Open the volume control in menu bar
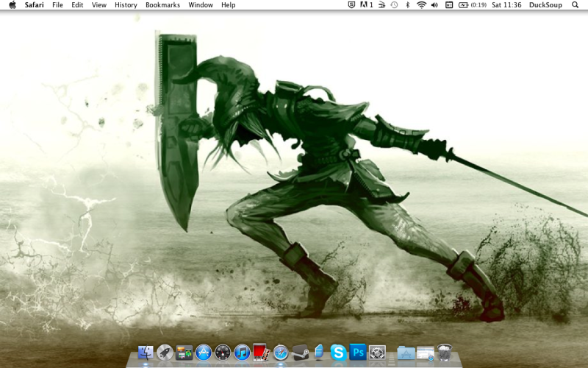This screenshot has height=368, width=588. pyautogui.click(x=434, y=5)
